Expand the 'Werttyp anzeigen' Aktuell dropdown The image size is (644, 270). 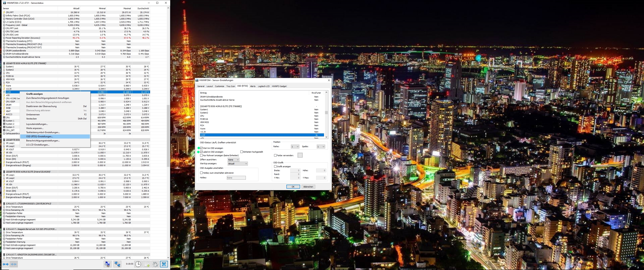click(238, 163)
